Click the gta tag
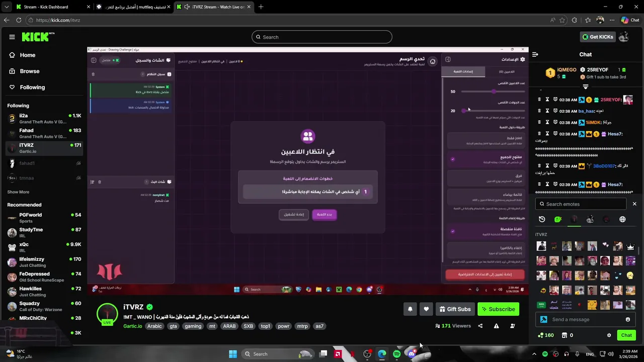Screen dimensions: 644x362 click(173, 326)
